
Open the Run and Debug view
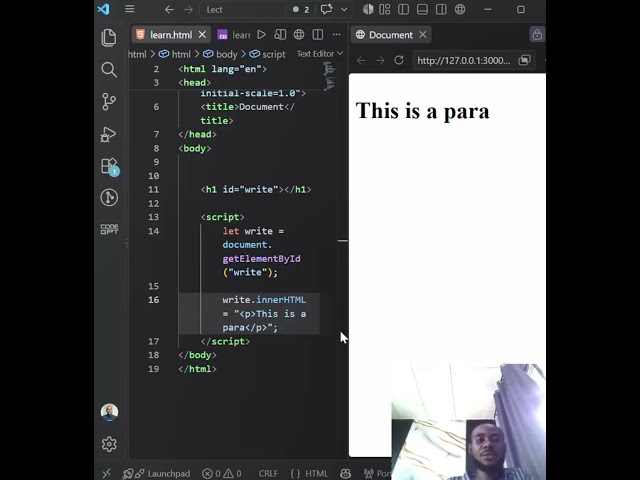109,134
